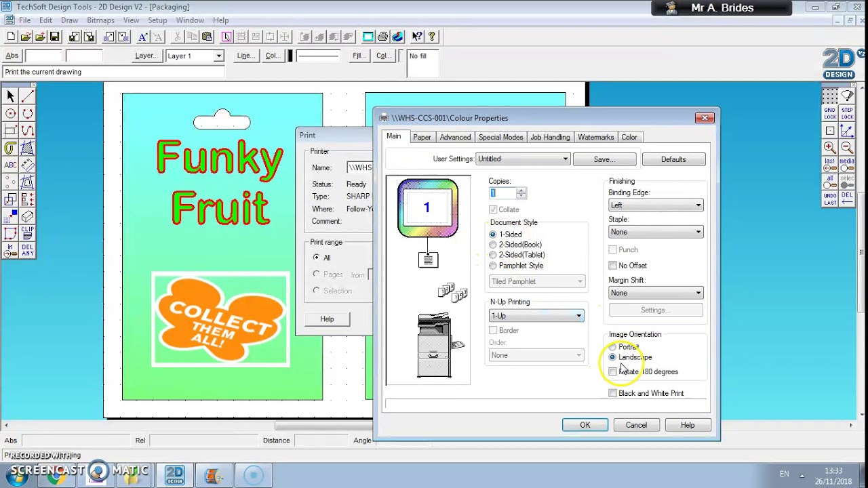Viewport: 868px width, 488px height.
Task: Select the ABC Text tool
Action: (x=10, y=165)
